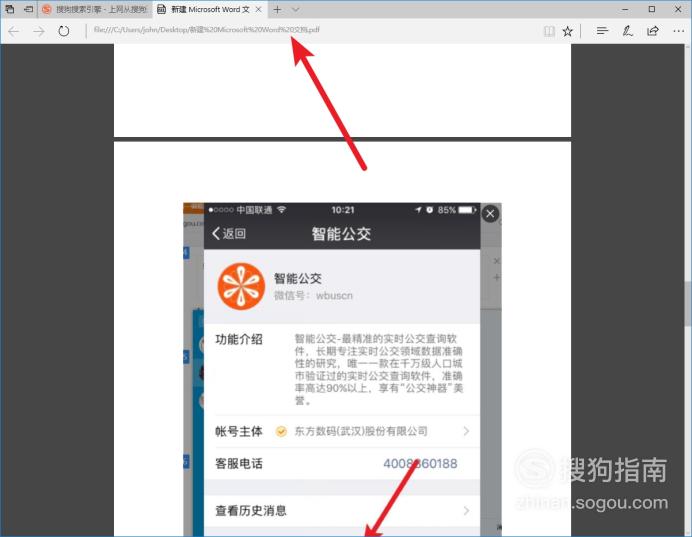Close the 新建 Microsoft Word tab

[x=259, y=9]
